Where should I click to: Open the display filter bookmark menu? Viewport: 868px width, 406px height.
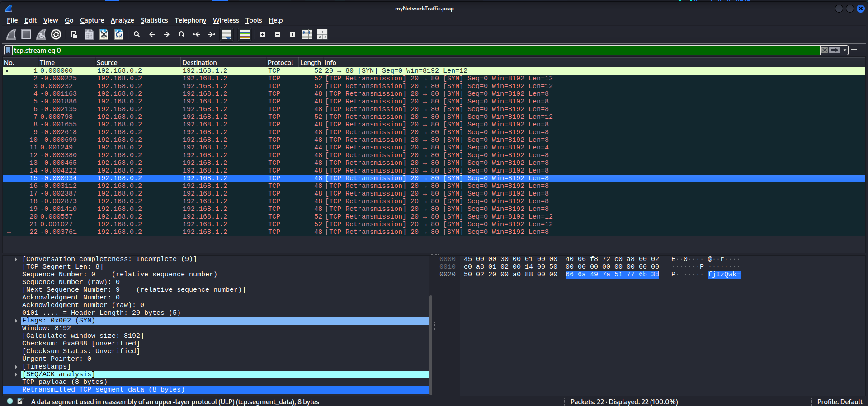coord(8,50)
